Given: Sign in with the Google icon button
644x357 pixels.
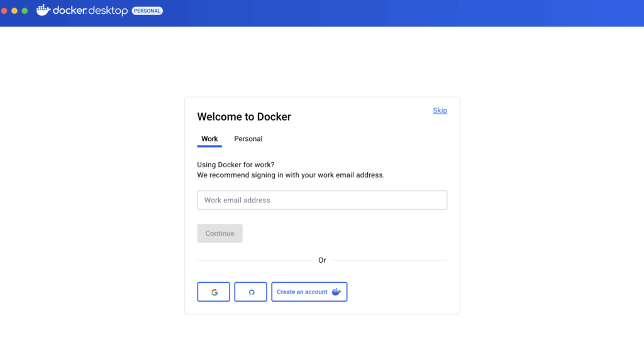Looking at the screenshot, I should 214,292.
